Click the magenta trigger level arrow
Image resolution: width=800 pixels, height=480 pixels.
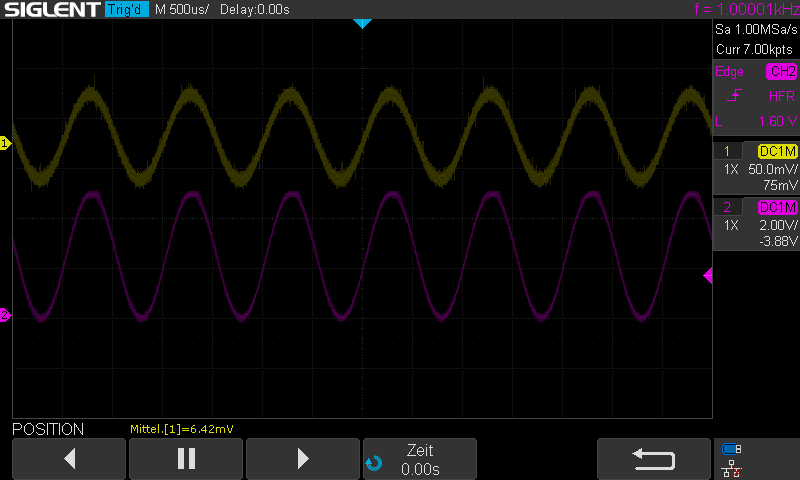[708, 276]
